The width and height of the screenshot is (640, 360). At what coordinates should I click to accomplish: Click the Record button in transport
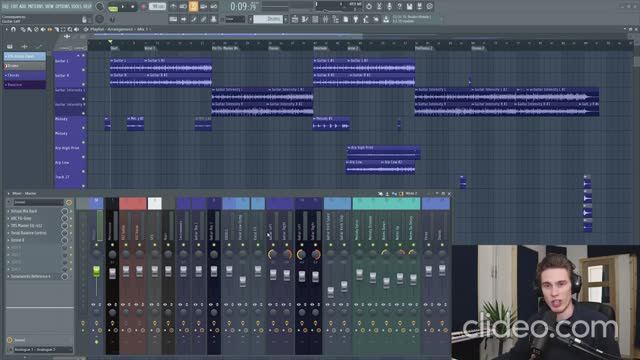143,7
